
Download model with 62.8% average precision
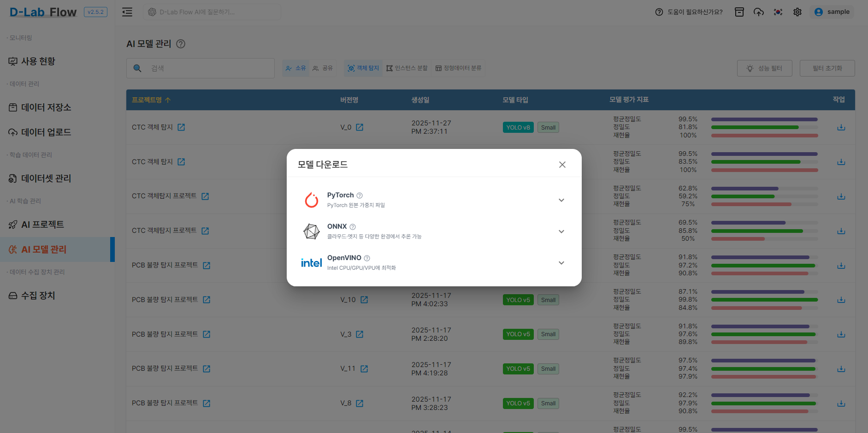click(841, 196)
